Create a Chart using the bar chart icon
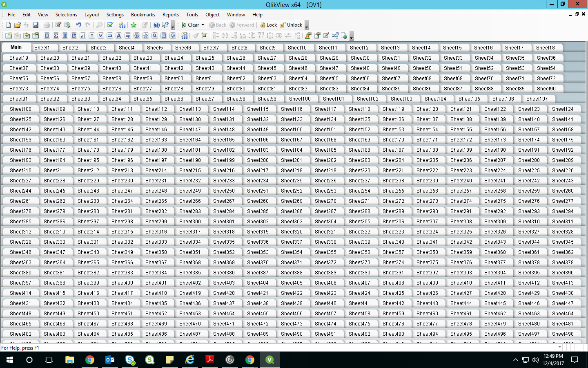 [83, 36]
